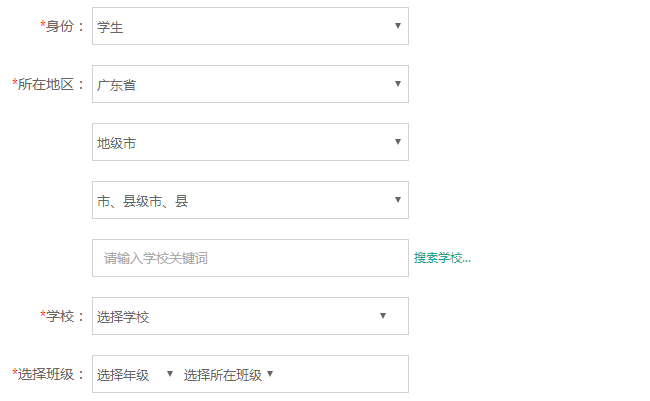Open the 地级市 city dropdown
Viewport: 650px width, 401px height.
[x=240, y=143]
